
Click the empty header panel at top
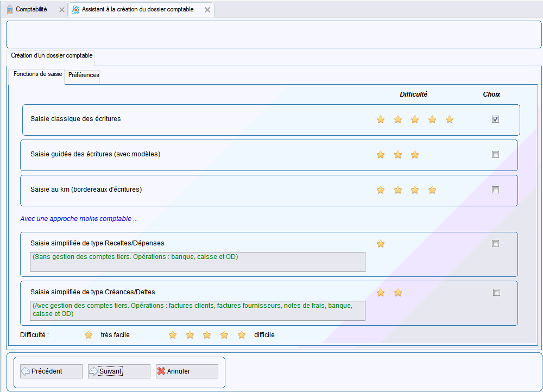[x=274, y=34]
